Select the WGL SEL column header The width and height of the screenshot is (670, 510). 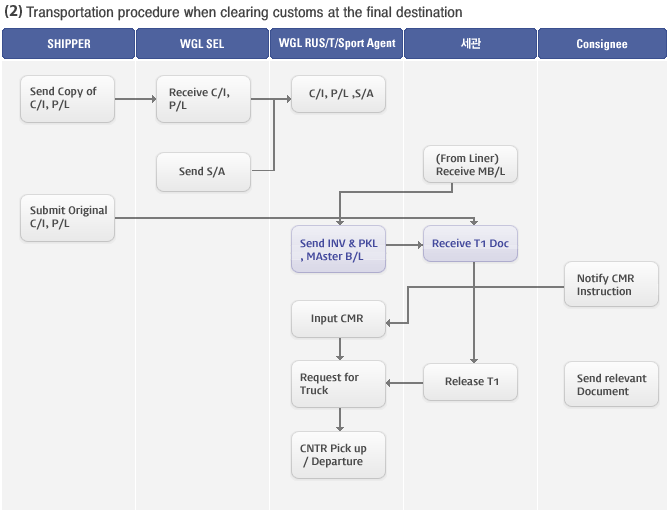coord(202,44)
